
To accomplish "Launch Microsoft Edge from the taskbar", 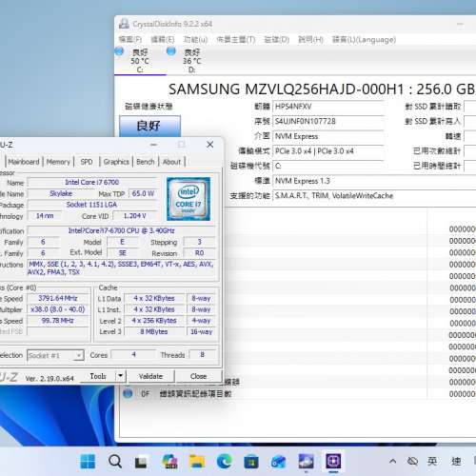I will 224,461.
